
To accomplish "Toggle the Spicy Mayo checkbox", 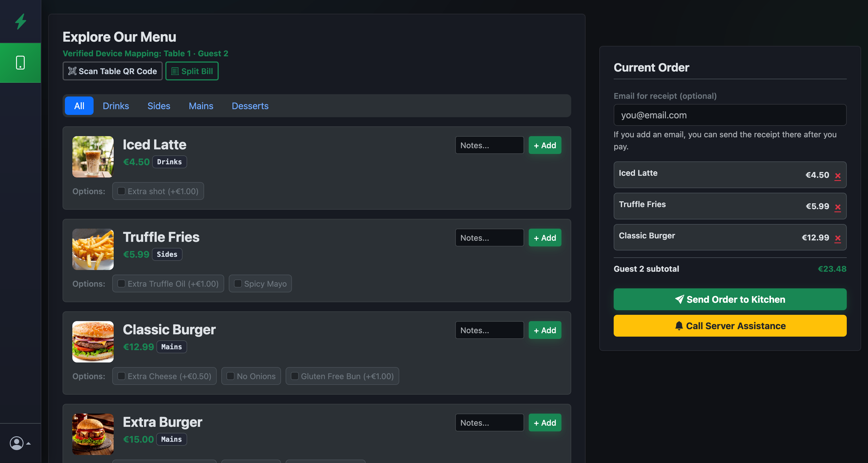I will click(238, 283).
